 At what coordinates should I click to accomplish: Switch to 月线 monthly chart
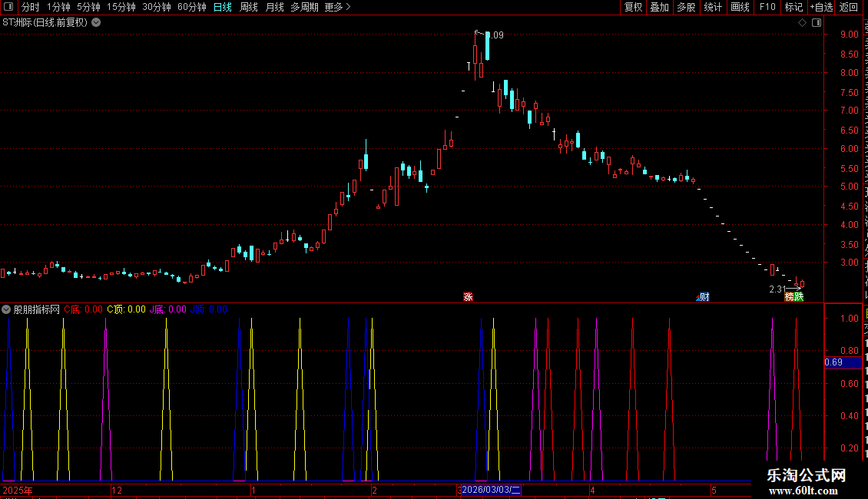274,7
